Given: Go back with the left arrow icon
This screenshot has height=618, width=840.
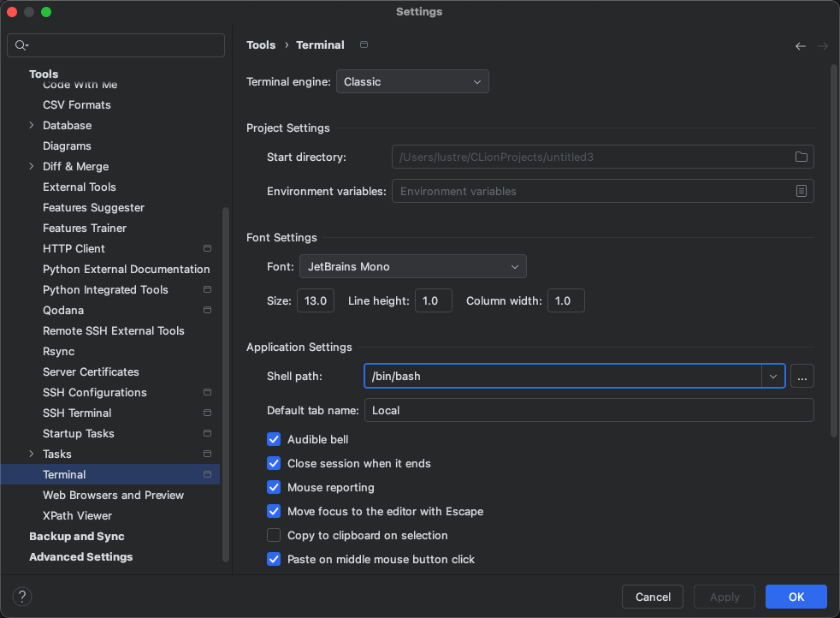Looking at the screenshot, I should (x=801, y=46).
